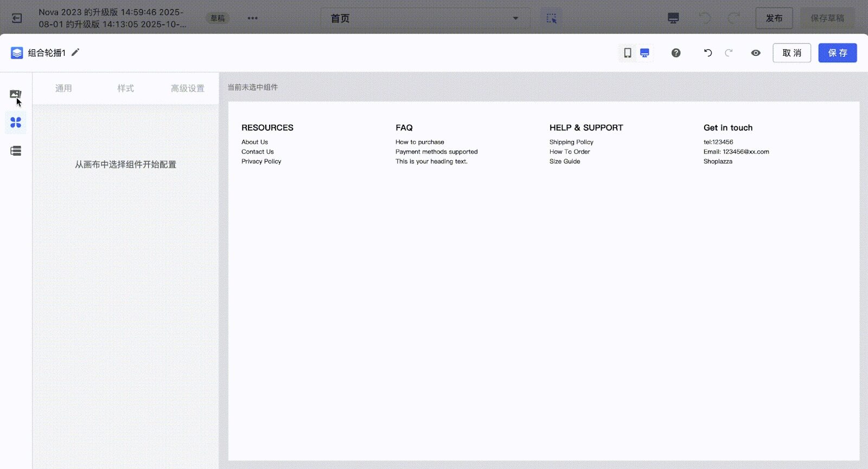
Task: Switch to desktop device preview
Action: [x=644, y=53]
